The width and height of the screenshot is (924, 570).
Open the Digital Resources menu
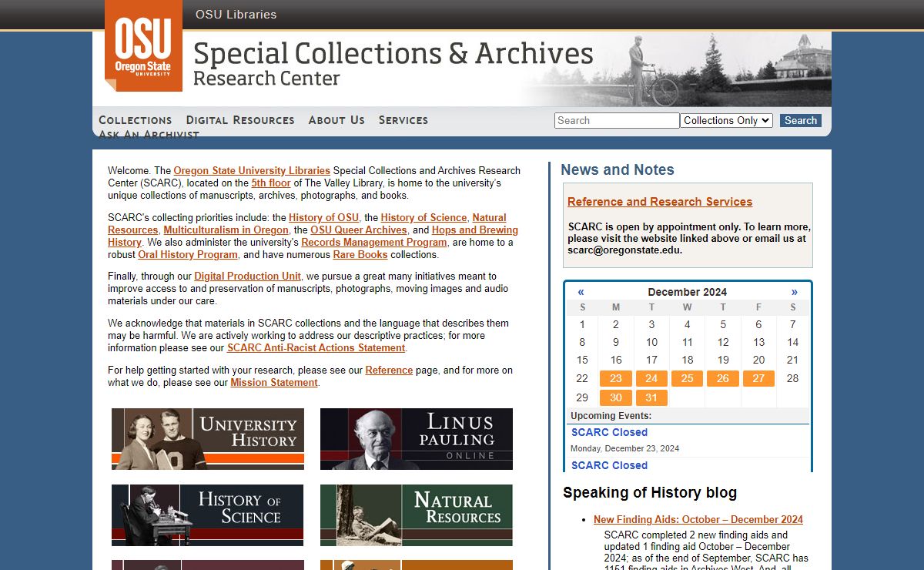(240, 120)
